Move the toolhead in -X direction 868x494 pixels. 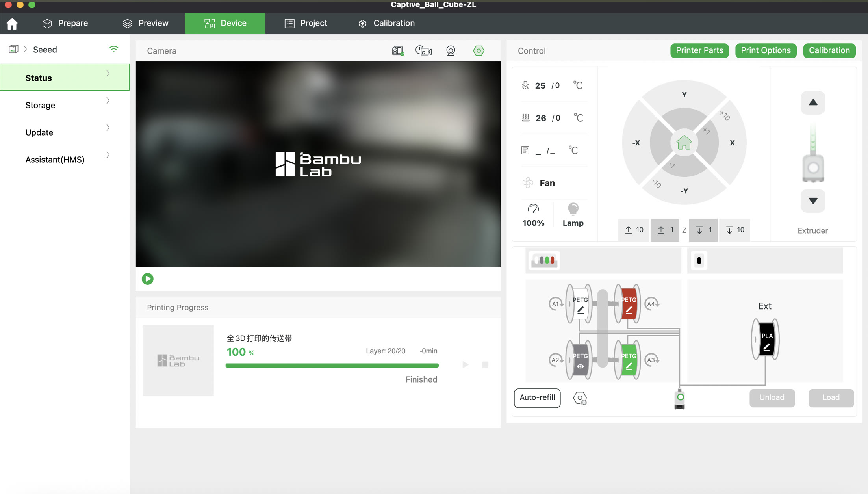636,143
